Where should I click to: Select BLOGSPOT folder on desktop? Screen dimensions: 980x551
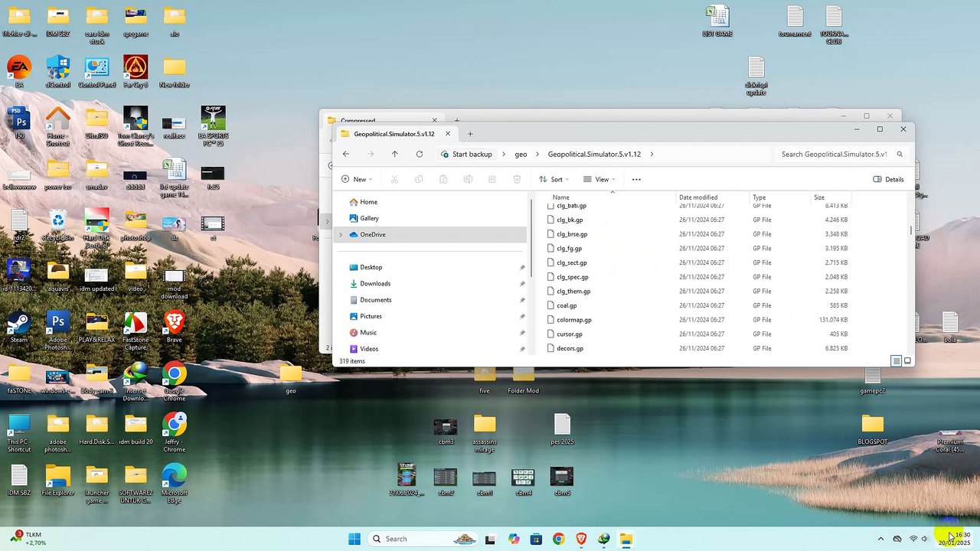(x=873, y=429)
